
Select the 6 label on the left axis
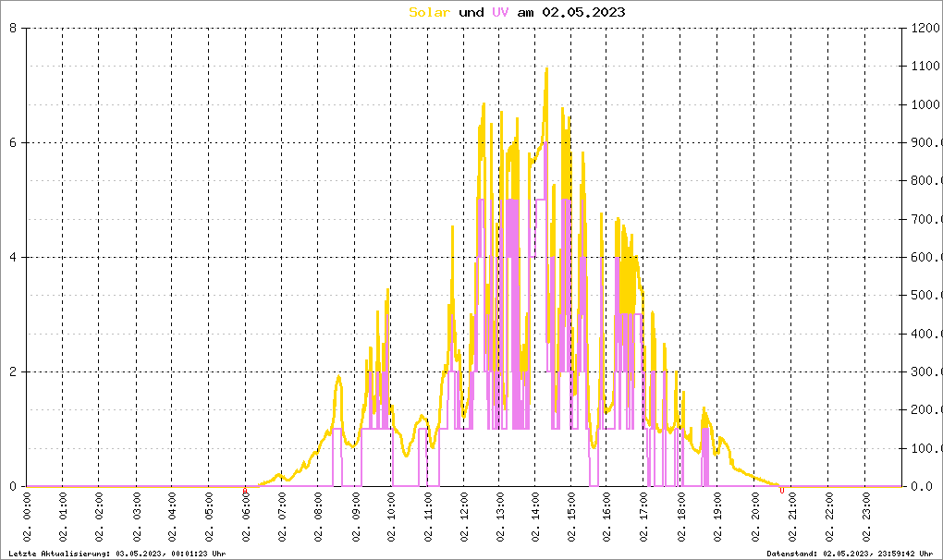point(13,143)
